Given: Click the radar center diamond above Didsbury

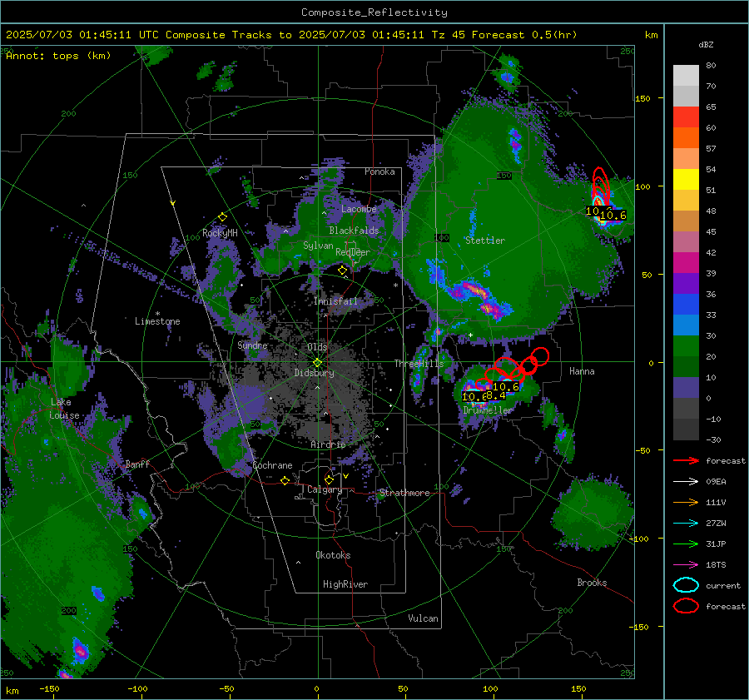Looking at the screenshot, I should [x=317, y=362].
